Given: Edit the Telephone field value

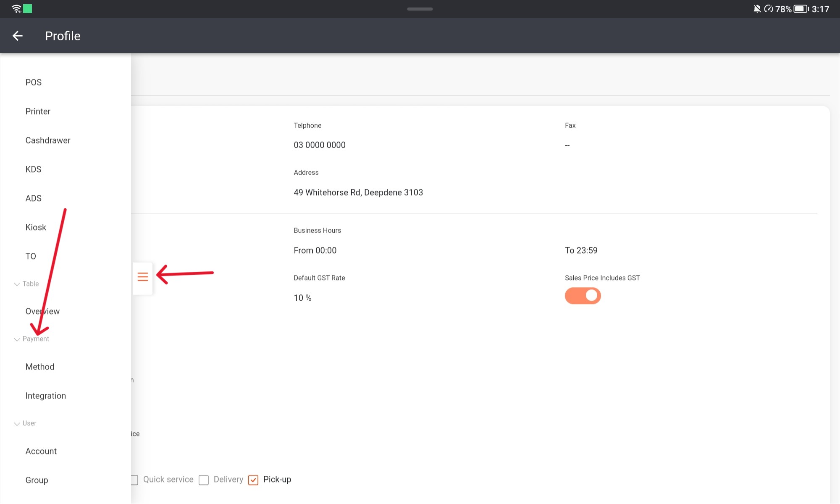Looking at the screenshot, I should click(320, 144).
